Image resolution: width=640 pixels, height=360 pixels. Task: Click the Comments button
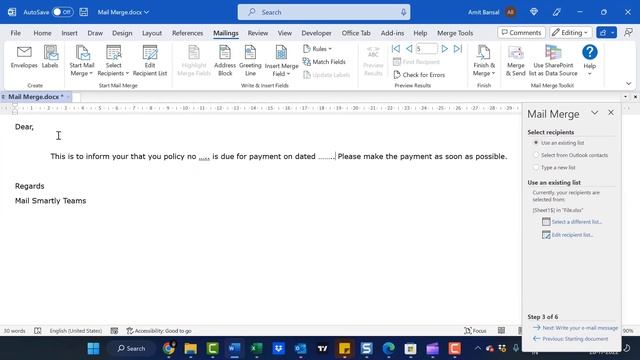point(521,33)
